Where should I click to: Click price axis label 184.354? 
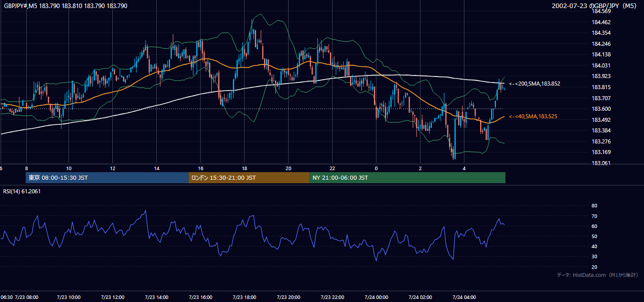601,33
